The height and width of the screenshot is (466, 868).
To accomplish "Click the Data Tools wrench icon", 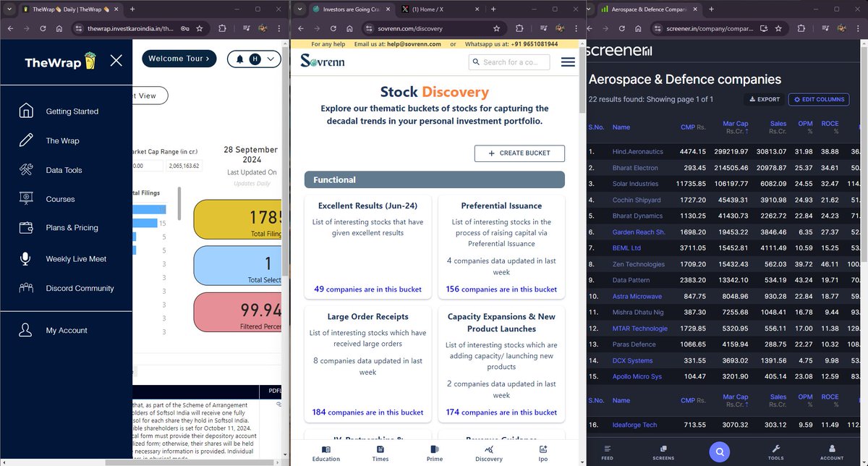I will coord(26,170).
